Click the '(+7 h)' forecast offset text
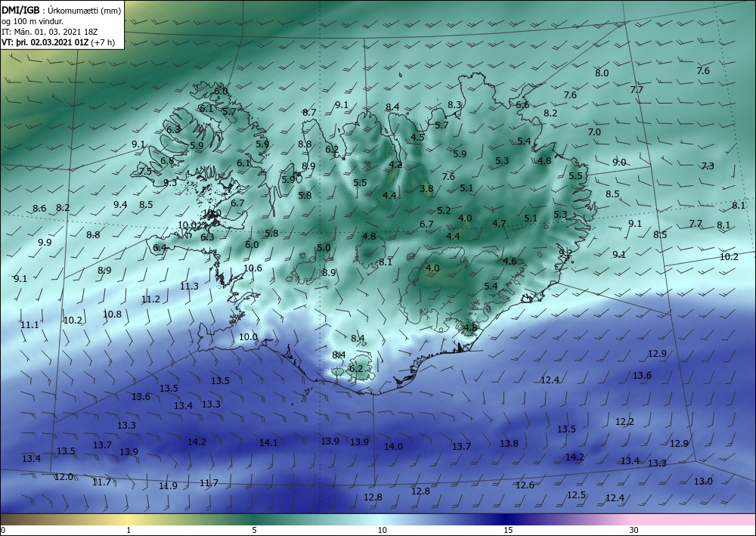This screenshot has height=536, width=756. (x=103, y=42)
